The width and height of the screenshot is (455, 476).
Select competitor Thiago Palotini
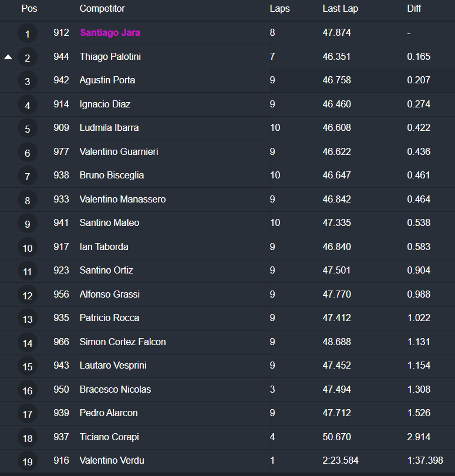click(110, 57)
